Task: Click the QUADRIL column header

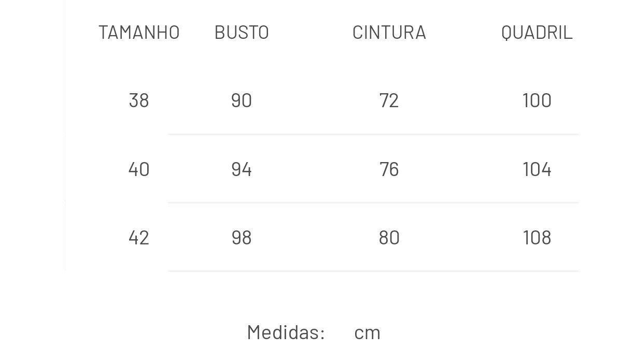Action: [537, 32]
